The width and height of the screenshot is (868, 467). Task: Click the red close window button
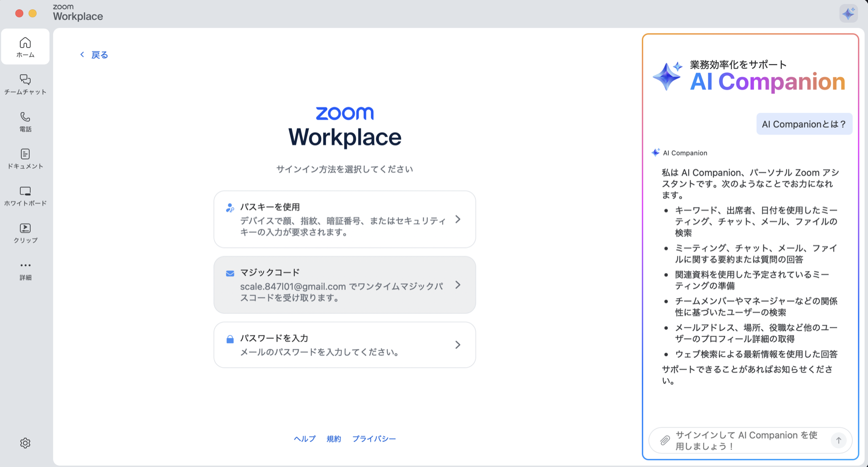(19, 13)
